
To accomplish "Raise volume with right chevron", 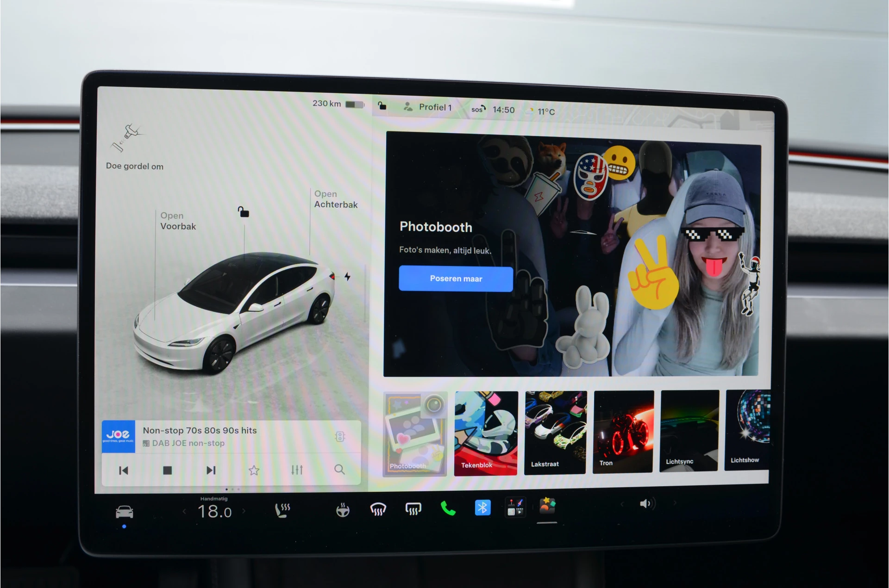I will tap(675, 502).
